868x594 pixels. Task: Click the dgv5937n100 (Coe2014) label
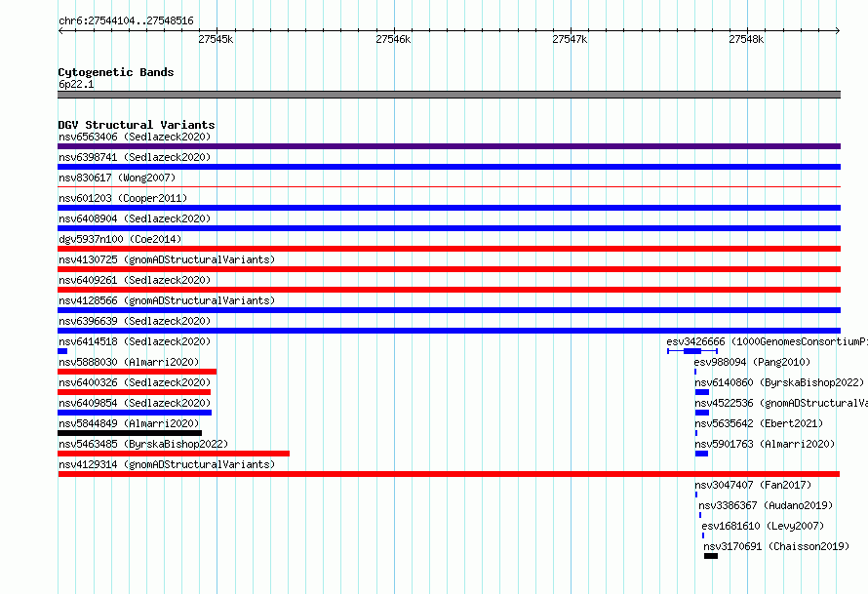120,239
